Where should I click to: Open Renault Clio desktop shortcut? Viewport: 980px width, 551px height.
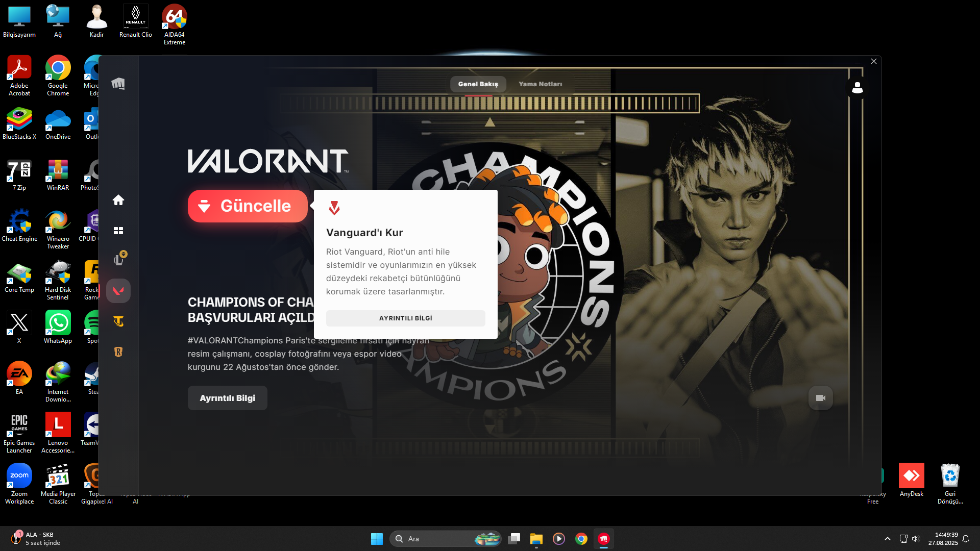(x=136, y=22)
